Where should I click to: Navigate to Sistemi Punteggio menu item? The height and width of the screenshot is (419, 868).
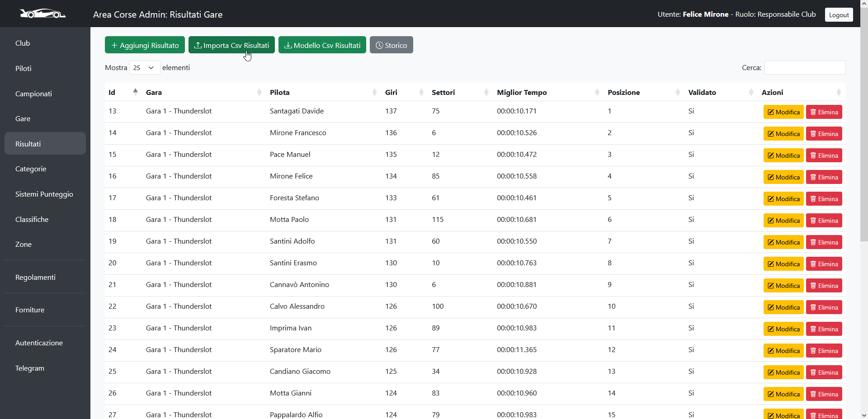[x=44, y=194]
